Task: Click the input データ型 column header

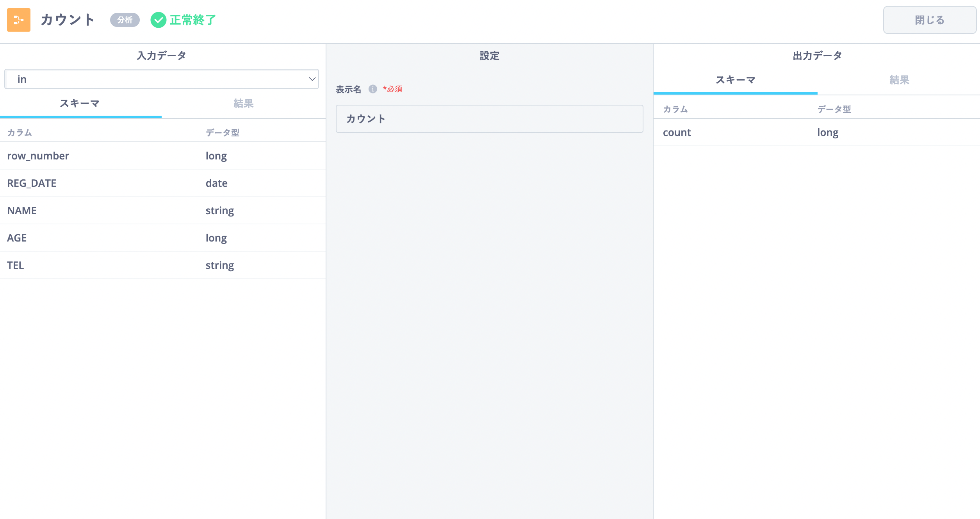Action: coord(223,133)
